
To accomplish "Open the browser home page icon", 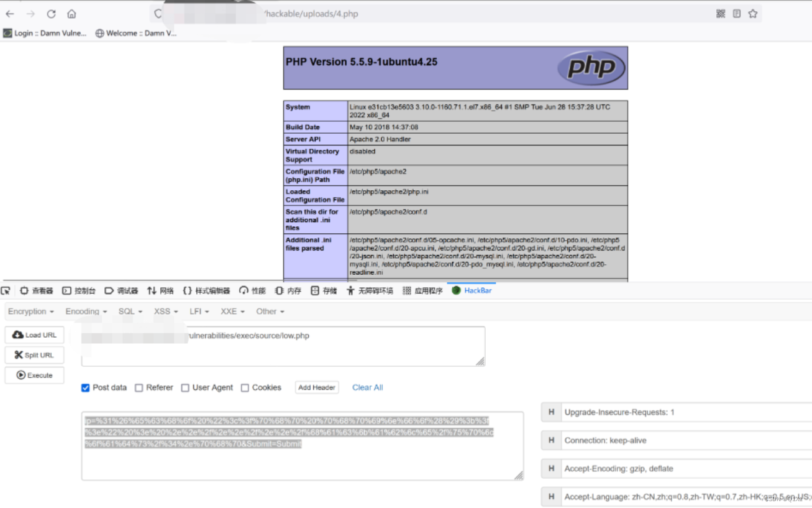I will pyautogui.click(x=71, y=14).
